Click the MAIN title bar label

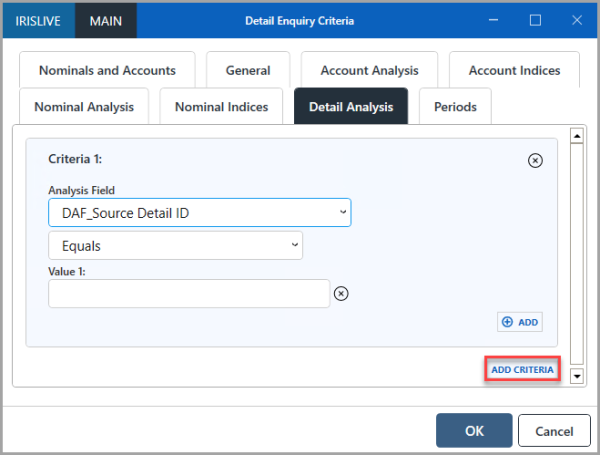tap(107, 20)
